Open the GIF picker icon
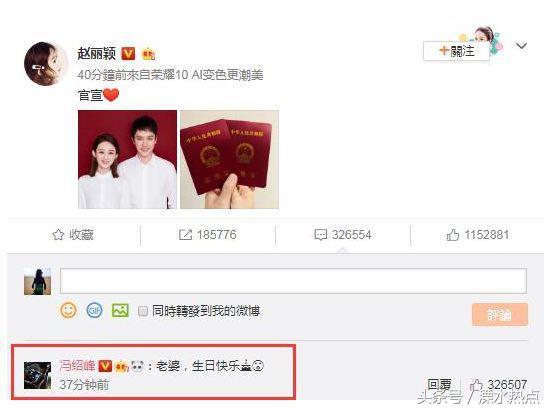 click(94, 310)
